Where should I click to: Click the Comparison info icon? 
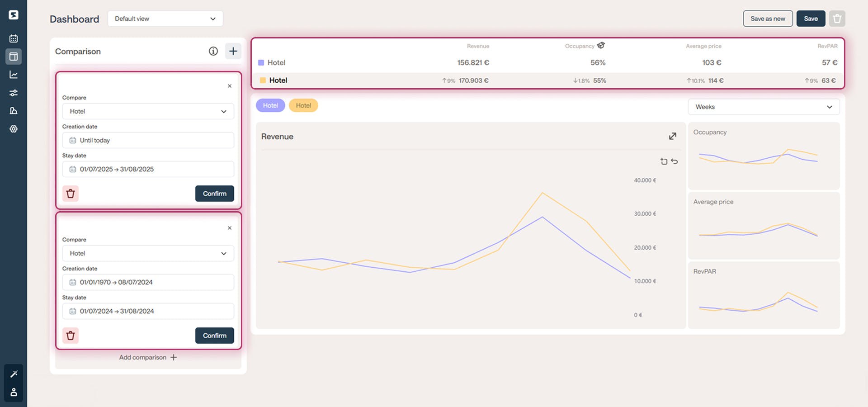coord(213,51)
